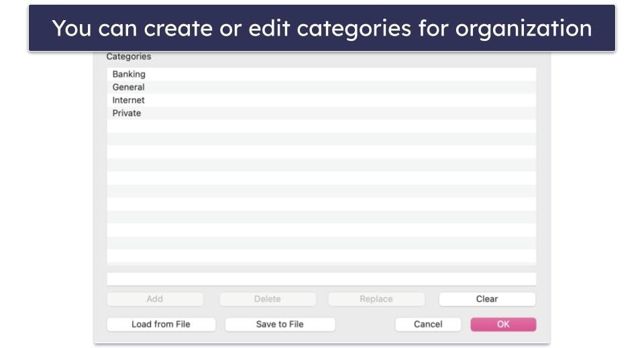Image resolution: width=644 pixels, height=348 pixels.
Task: Click the Add button
Action: (x=155, y=299)
